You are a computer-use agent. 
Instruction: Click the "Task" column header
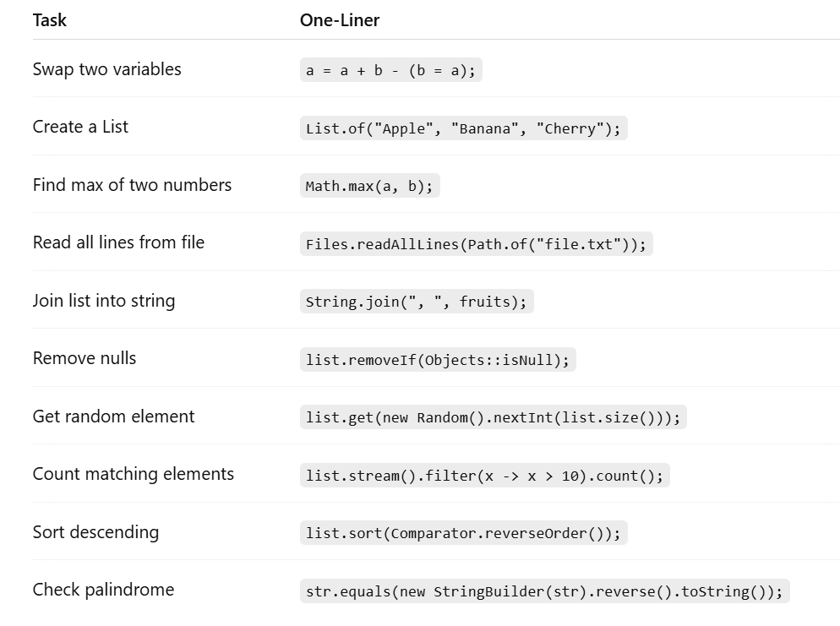coord(49,20)
